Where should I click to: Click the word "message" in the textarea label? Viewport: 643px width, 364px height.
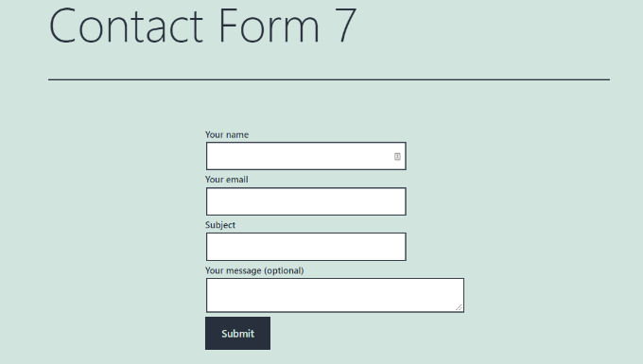pos(244,271)
